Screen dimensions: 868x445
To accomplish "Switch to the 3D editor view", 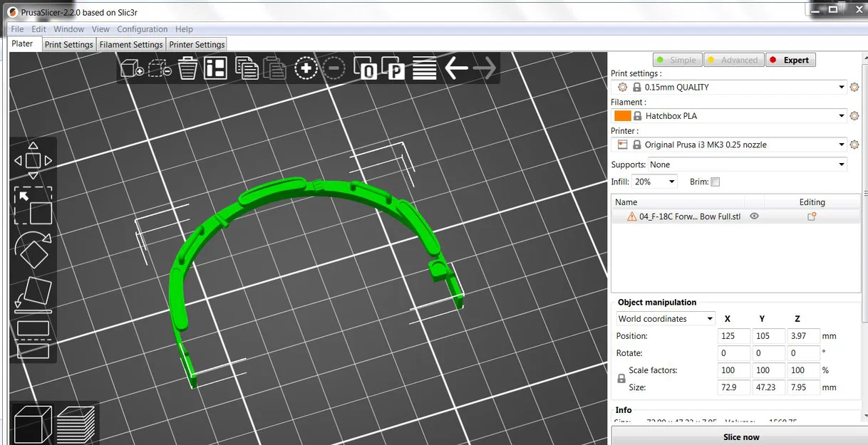I will 33,424.
